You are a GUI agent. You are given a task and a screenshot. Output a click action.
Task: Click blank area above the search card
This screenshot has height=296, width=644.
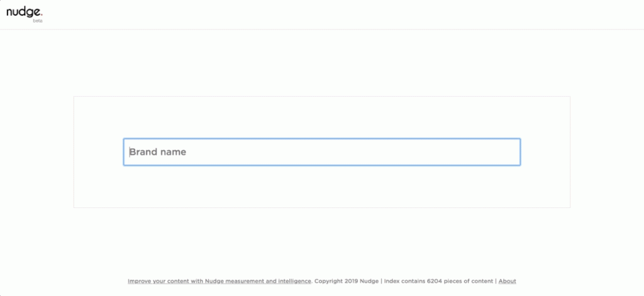(x=321, y=63)
